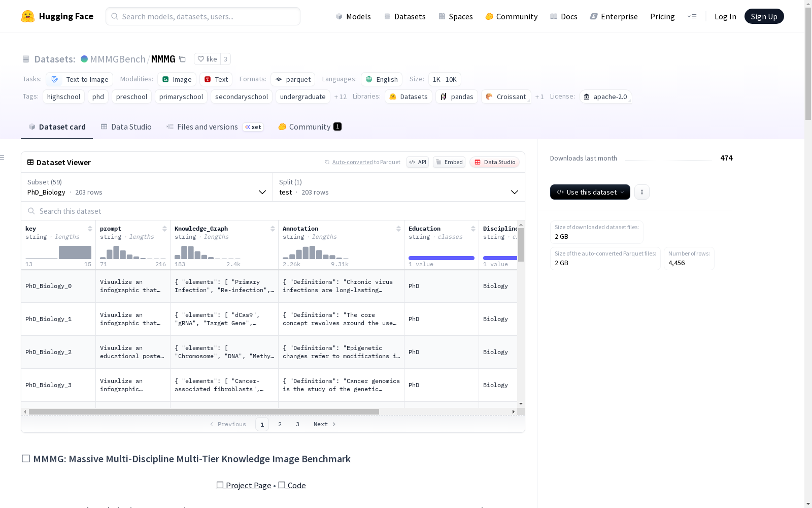Sort by the prompt column
The image size is (812, 508).
click(x=164, y=229)
